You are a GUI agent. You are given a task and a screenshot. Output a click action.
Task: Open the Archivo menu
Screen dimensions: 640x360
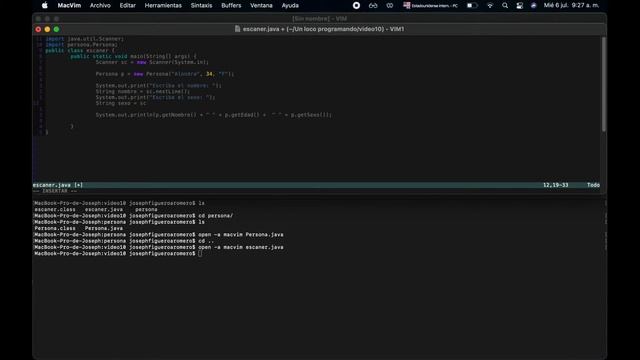(100, 5)
